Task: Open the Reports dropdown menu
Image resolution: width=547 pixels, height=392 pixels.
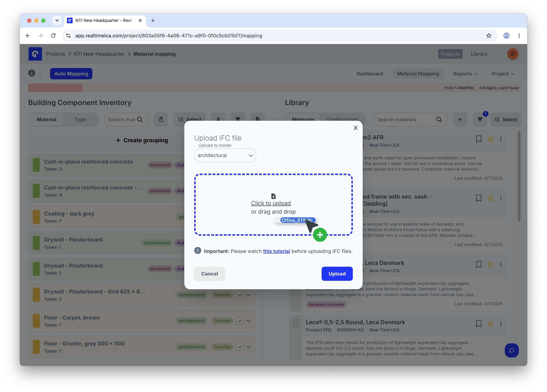Action: (465, 74)
